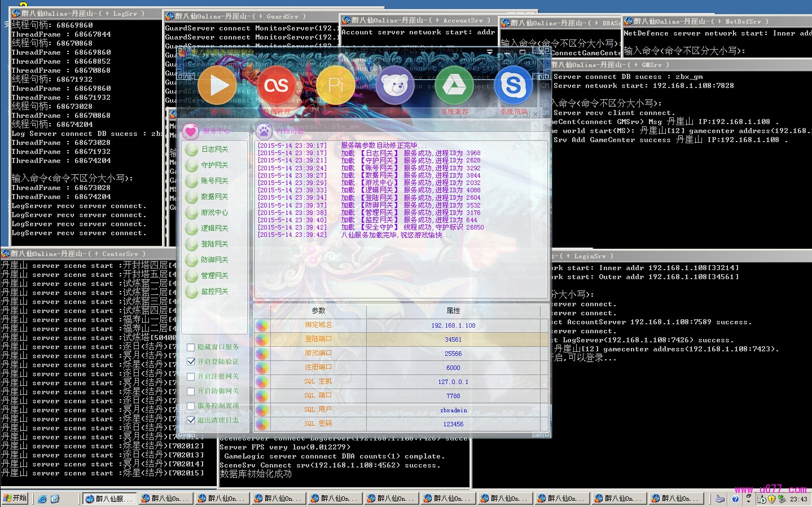812x507 pixels.
Task: Click the yellow Pi icon
Action: (x=336, y=85)
